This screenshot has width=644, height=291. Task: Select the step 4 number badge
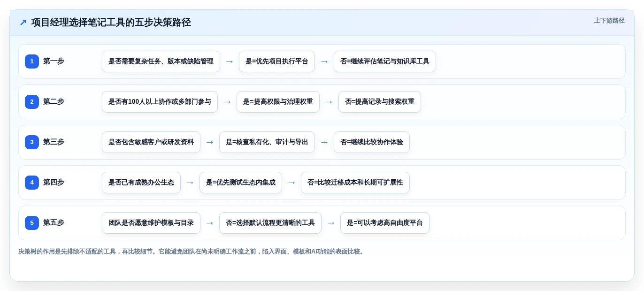[32, 183]
